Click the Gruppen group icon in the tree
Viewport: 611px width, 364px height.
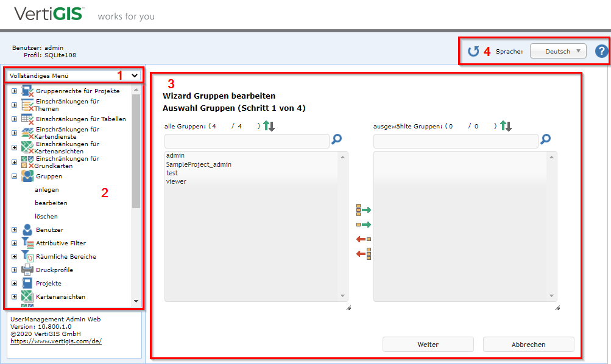[27, 176]
